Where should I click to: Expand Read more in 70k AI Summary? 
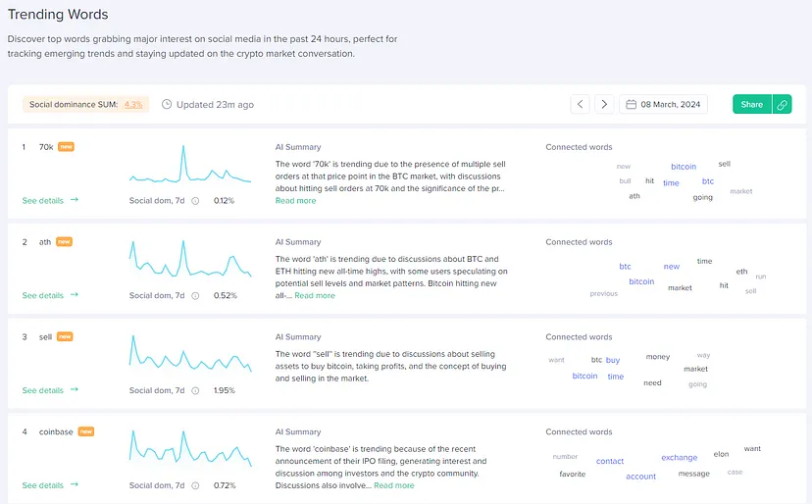click(295, 201)
